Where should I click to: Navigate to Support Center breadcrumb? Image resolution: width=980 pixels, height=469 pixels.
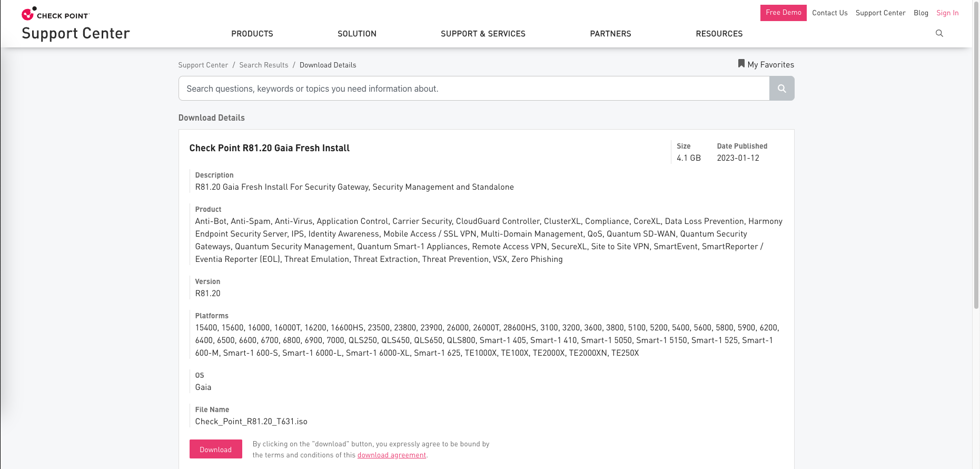203,65
